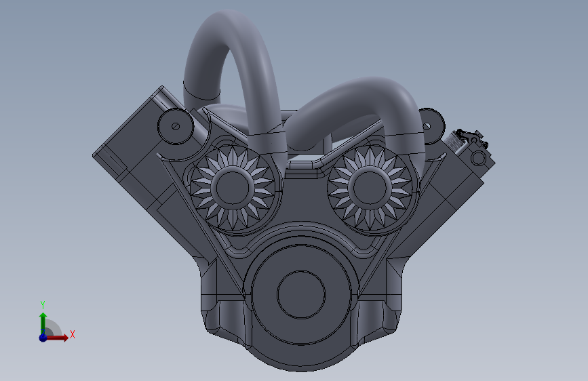The image size is (588, 381).
Task: Select the small ring on right cylinder head
Action: [478, 158]
